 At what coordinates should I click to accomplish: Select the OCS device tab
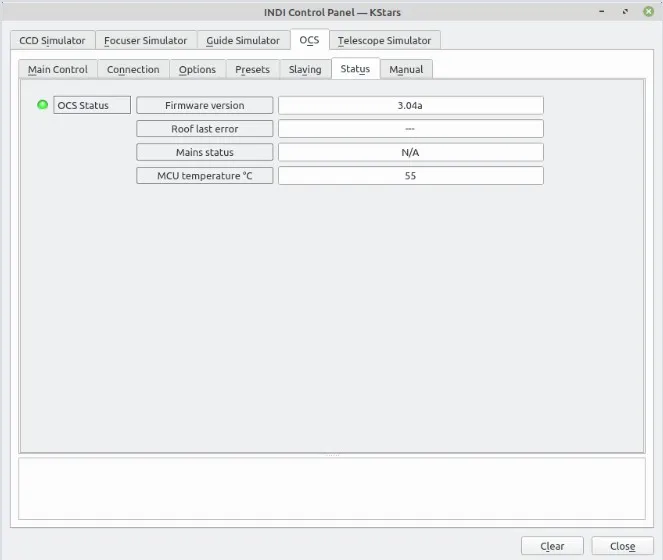[310, 40]
